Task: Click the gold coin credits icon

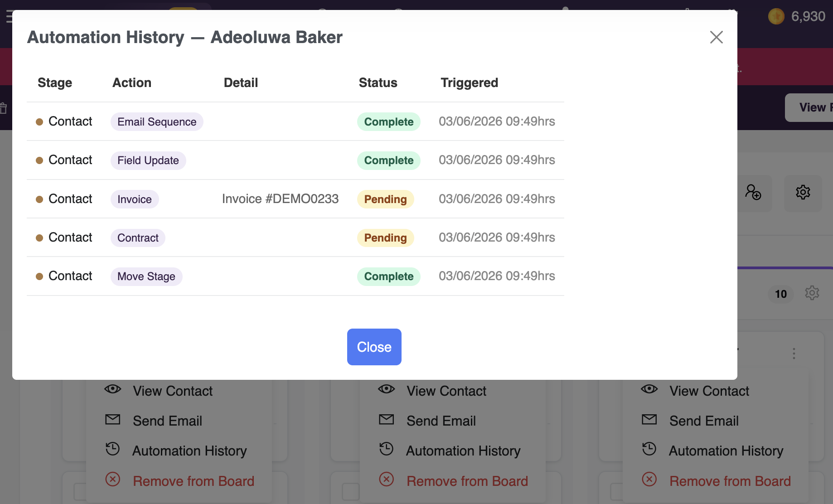Action: (776, 16)
